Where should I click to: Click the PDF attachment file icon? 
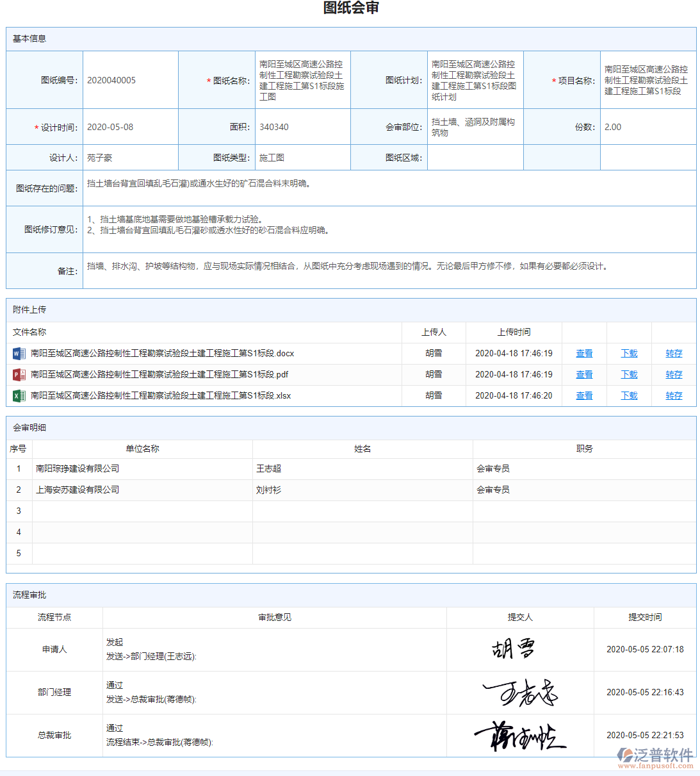(x=19, y=374)
